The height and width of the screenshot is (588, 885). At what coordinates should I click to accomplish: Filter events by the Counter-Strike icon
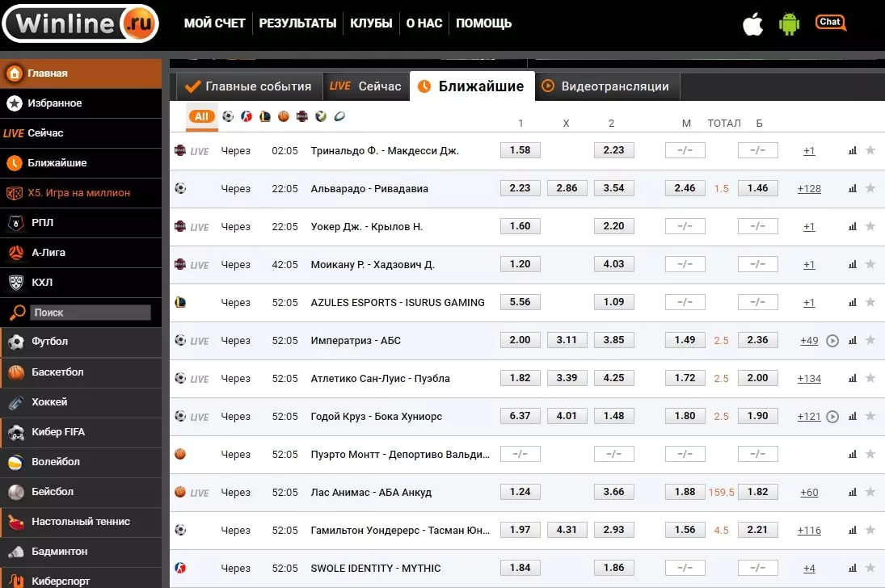[247, 116]
